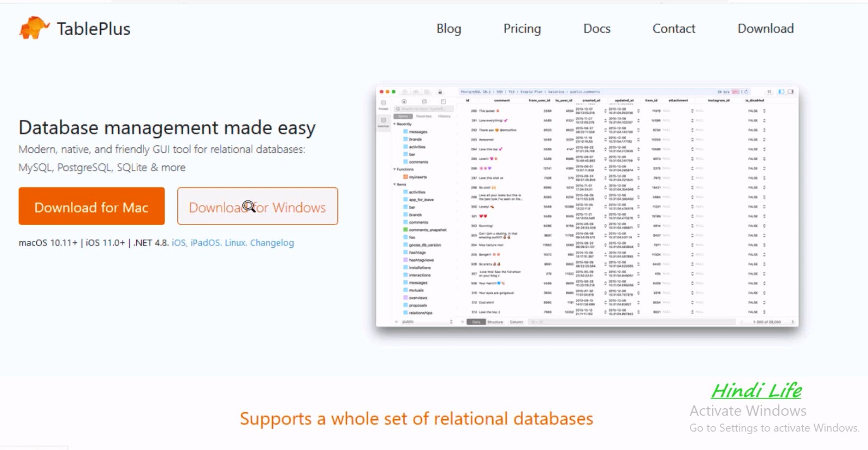Click the 'Database management made easy' heading
The width and height of the screenshot is (868, 450).
click(167, 128)
